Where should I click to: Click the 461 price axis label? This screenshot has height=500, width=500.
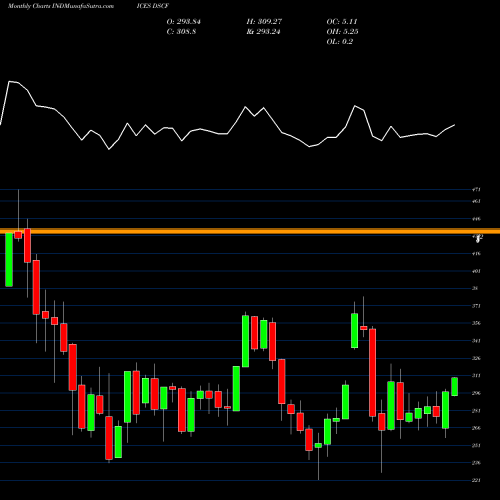point(476,201)
